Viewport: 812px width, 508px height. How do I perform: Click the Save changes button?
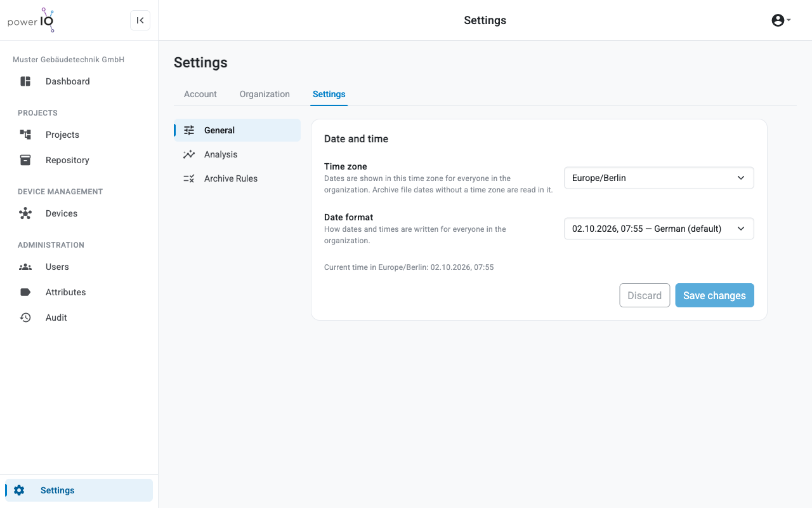714,295
